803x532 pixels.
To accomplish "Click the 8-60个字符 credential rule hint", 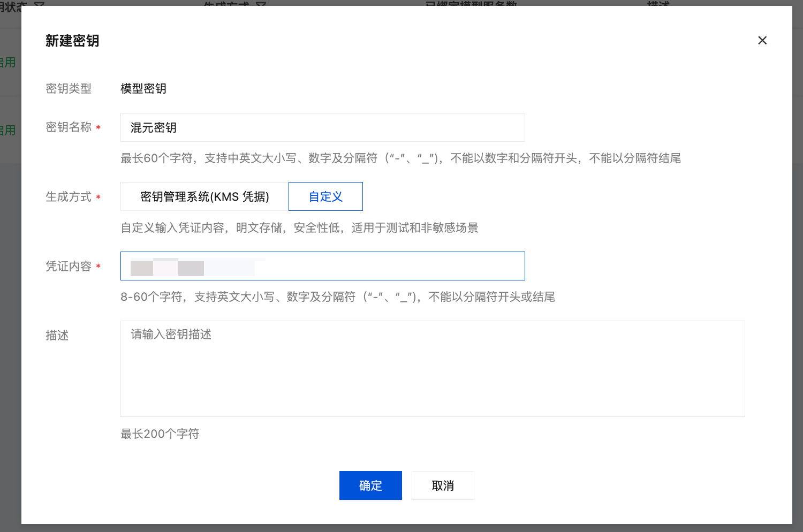I will pyautogui.click(x=337, y=297).
